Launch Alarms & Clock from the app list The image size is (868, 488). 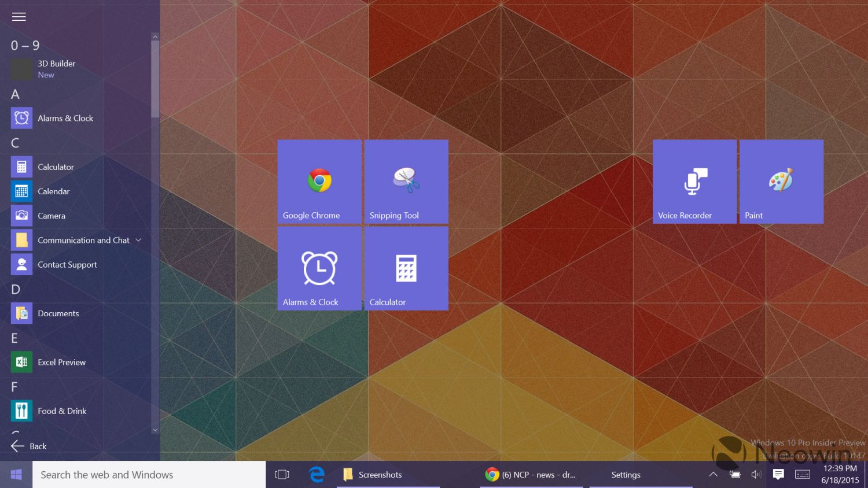point(52,118)
